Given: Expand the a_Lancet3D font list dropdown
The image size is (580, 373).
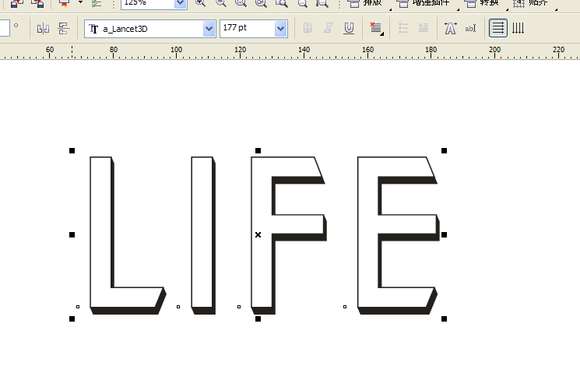Looking at the screenshot, I should tap(209, 28).
